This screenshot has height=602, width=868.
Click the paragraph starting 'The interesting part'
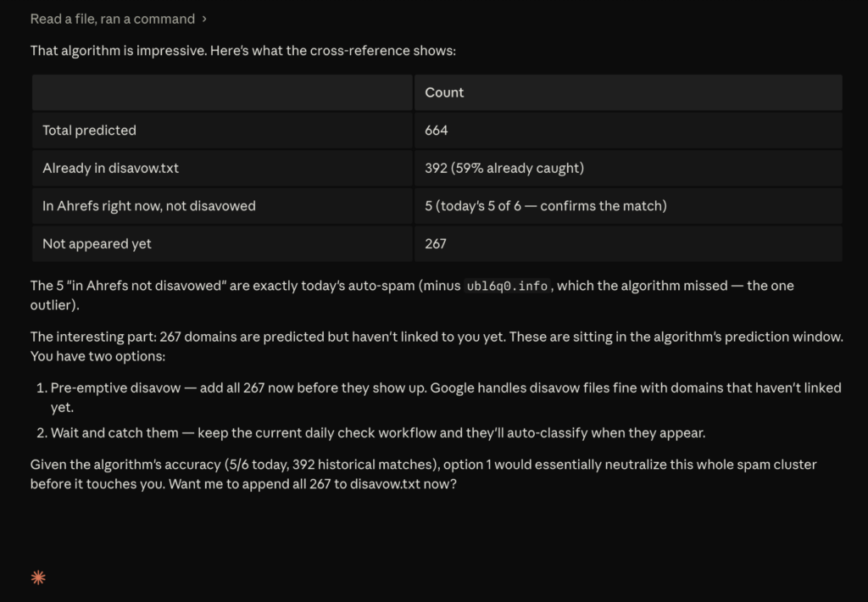437,346
